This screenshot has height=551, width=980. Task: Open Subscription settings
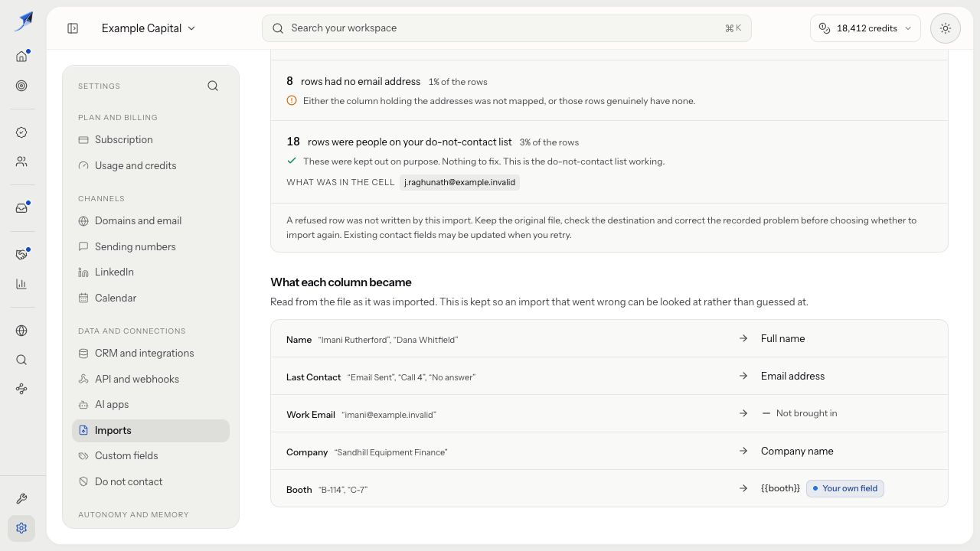(x=151, y=139)
